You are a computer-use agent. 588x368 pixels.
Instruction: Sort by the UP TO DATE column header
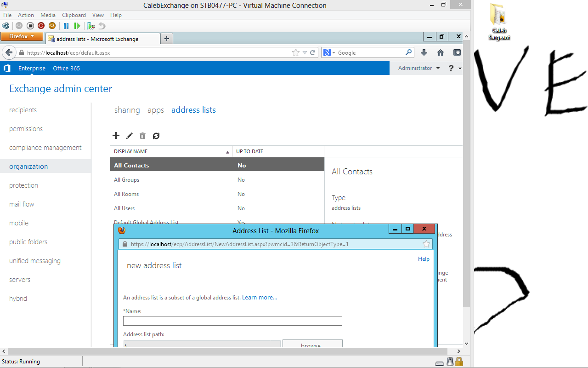[278, 151]
